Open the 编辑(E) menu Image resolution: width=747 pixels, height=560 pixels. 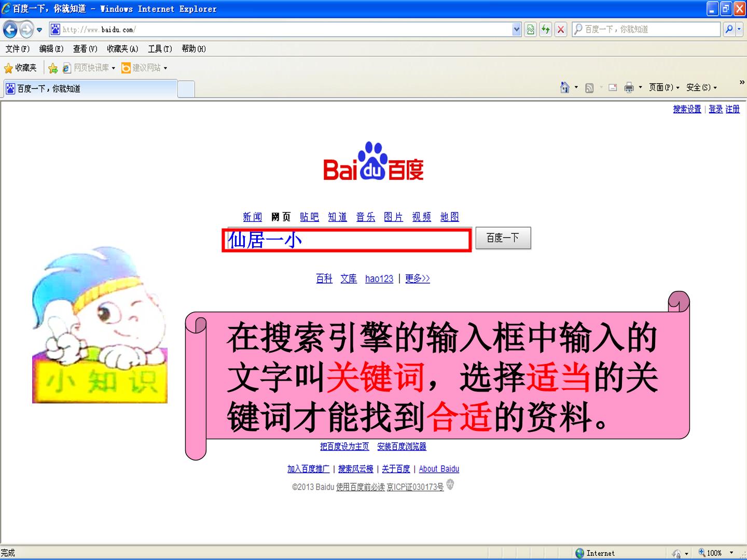51,49
